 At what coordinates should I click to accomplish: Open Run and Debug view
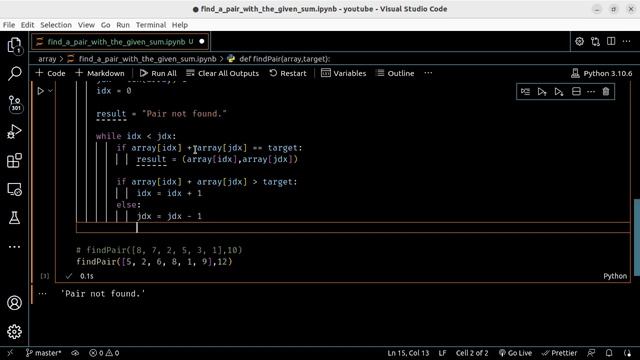point(14,132)
